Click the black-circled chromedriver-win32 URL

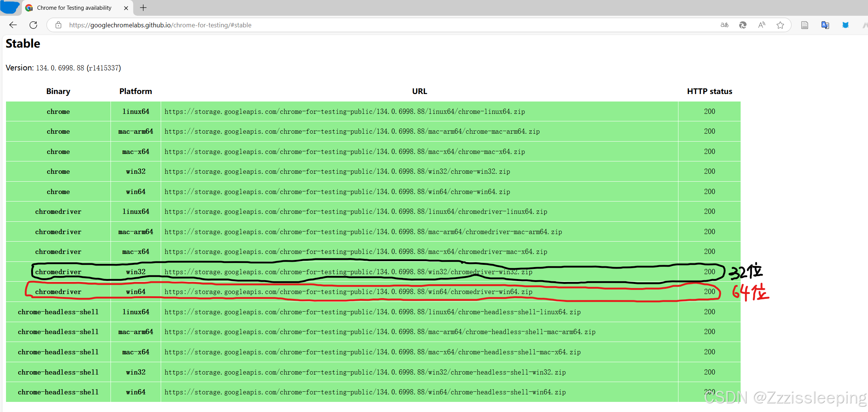click(348, 272)
